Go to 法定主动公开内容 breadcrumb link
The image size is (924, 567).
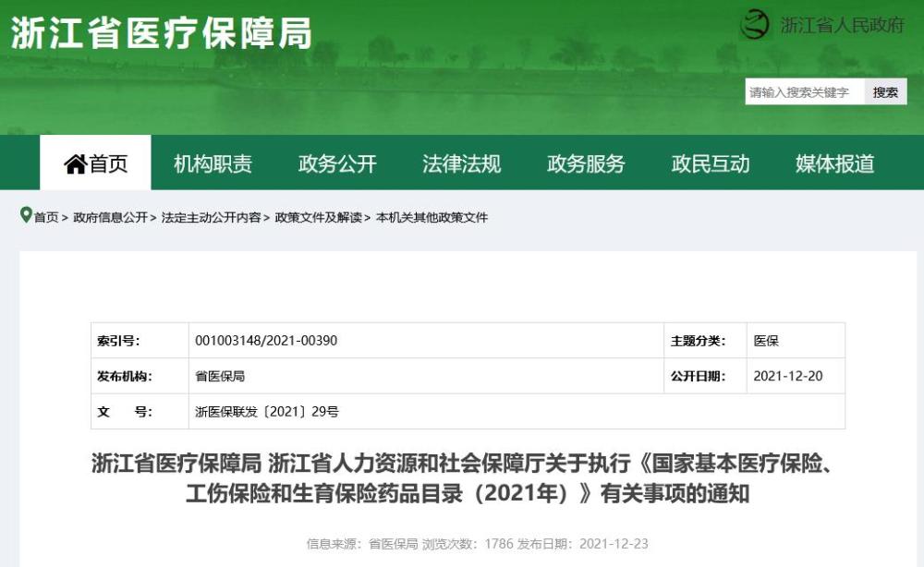211,217
